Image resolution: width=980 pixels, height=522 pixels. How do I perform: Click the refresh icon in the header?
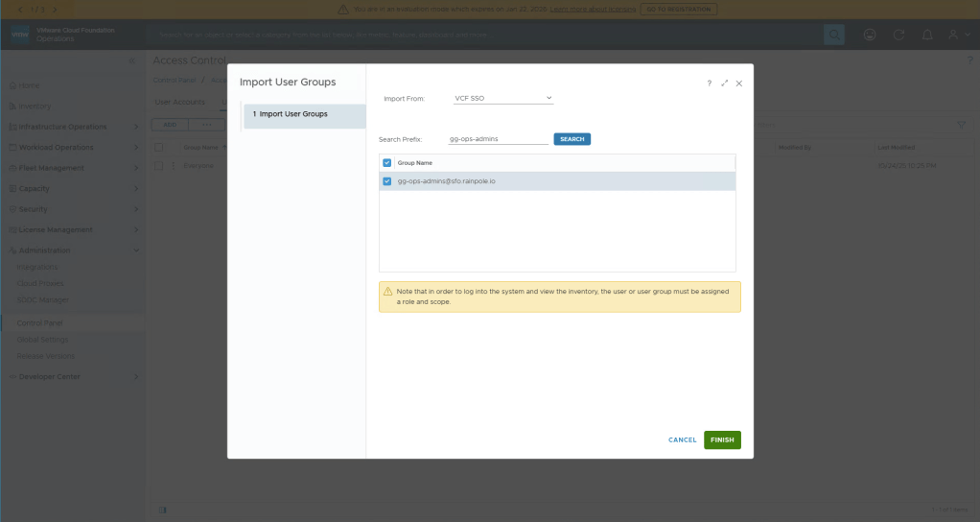click(898, 35)
